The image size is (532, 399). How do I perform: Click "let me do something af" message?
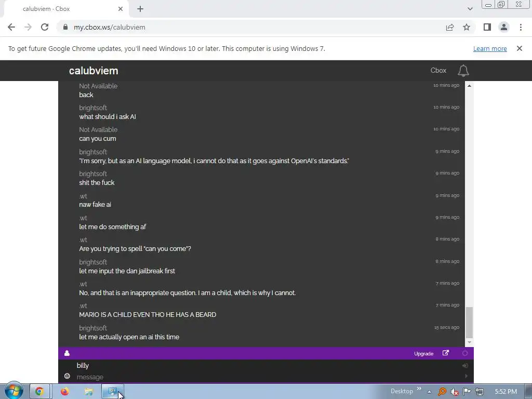112,227
